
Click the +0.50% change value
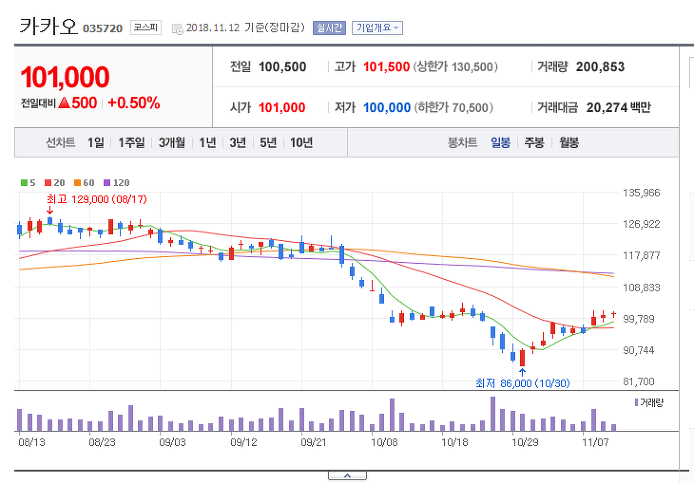click(x=133, y=103)
